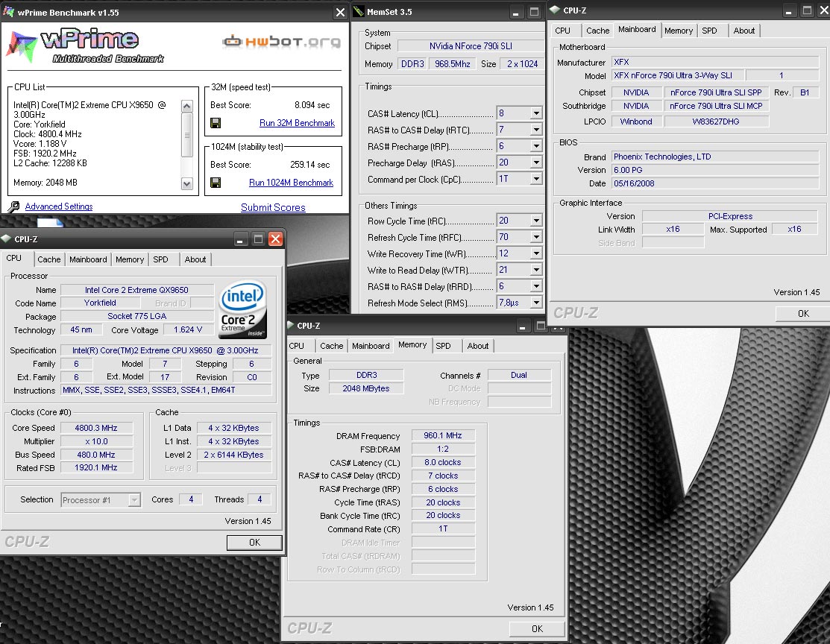The width and height of the screenshot is (830, 644).
Task: Click the CPU List scroll up arrow
Action: pyautogui.click(x=187, y=106)
